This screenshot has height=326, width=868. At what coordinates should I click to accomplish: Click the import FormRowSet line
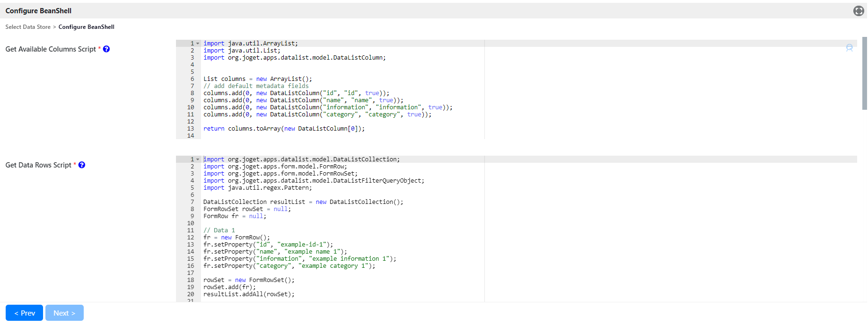click(281, 174)
